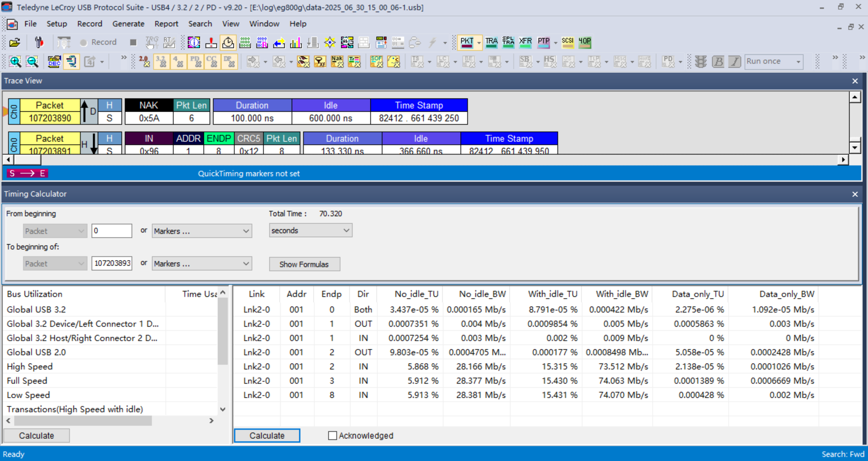Close the Trace View panel

(855, 81)
